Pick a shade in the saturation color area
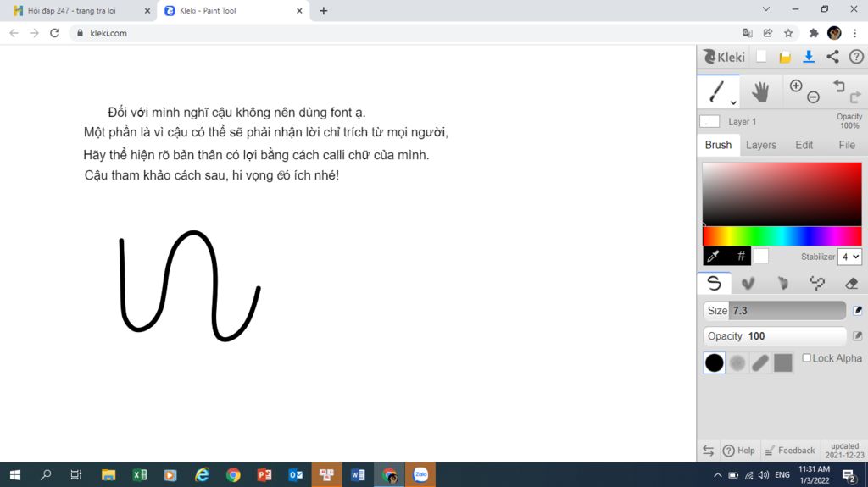 tap(782, 194)
